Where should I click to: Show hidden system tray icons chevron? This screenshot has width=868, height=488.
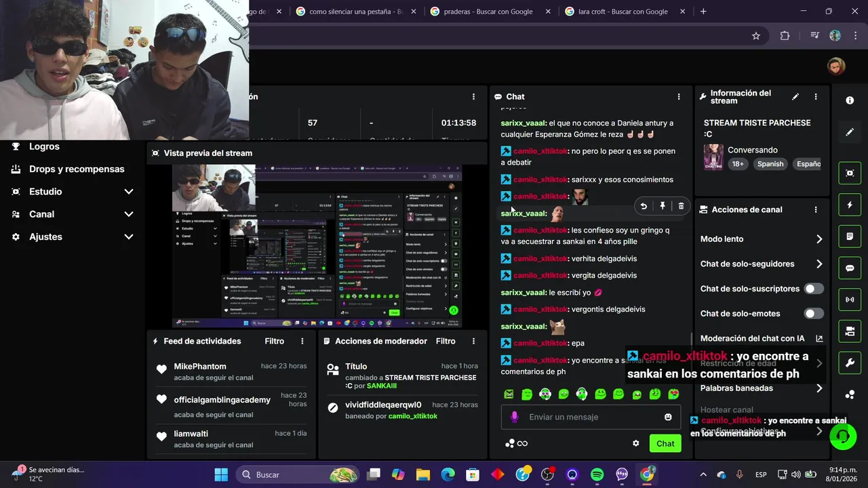[x=703, y=475]
